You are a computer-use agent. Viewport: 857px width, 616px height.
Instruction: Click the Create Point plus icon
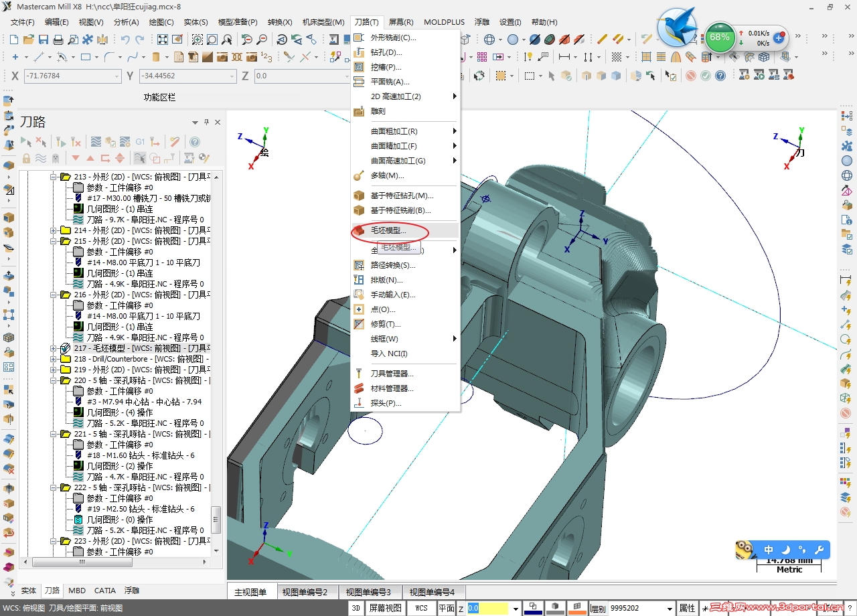click(x=15, y=57)
